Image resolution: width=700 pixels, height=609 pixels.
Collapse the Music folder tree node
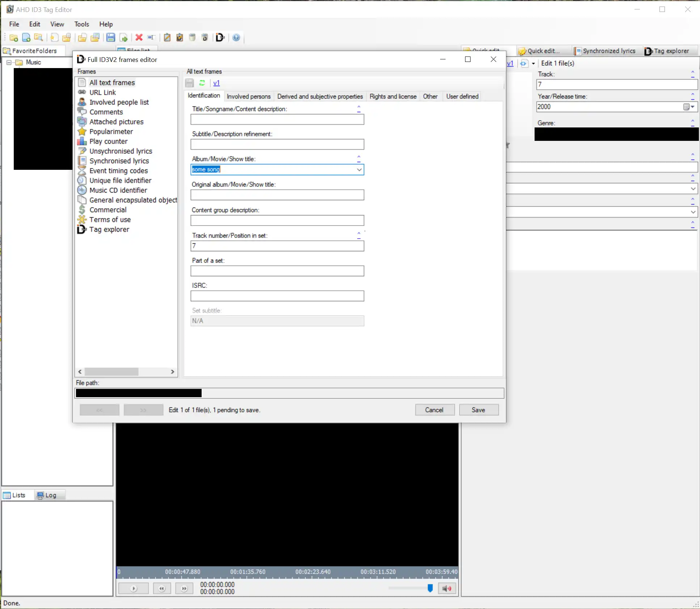click(9, 62)
